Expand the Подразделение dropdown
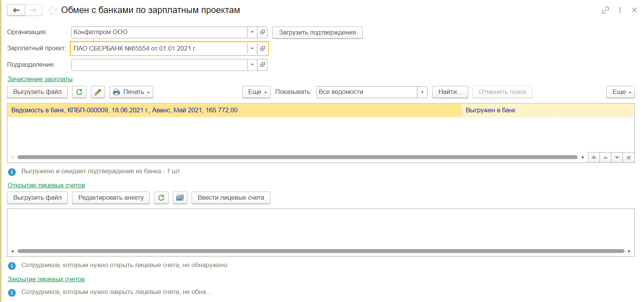Viewport: 644px width, 302px height. (252, 65)
